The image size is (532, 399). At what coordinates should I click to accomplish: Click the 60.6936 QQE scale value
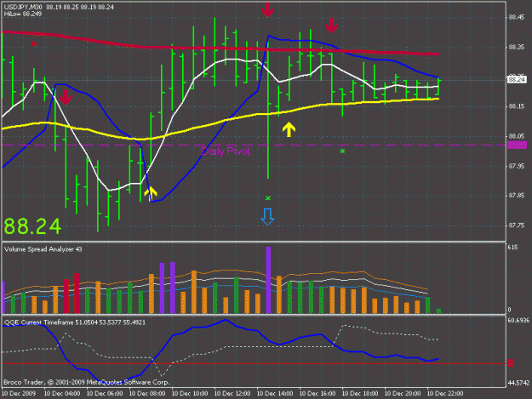pos(518,321)
